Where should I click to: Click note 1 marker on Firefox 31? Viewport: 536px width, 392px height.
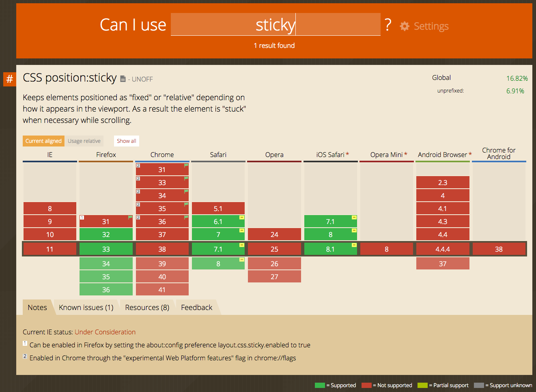pyautogui.click(x=82, y=218)
